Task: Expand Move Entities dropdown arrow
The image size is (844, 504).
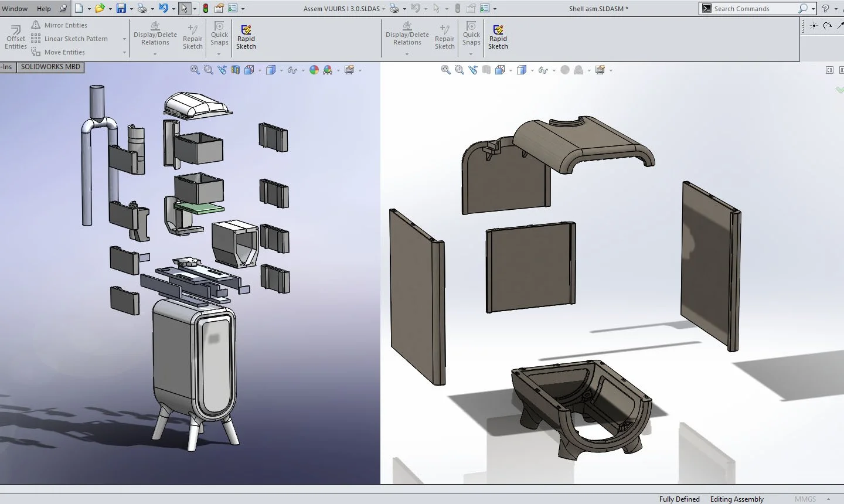Action: 124,53
